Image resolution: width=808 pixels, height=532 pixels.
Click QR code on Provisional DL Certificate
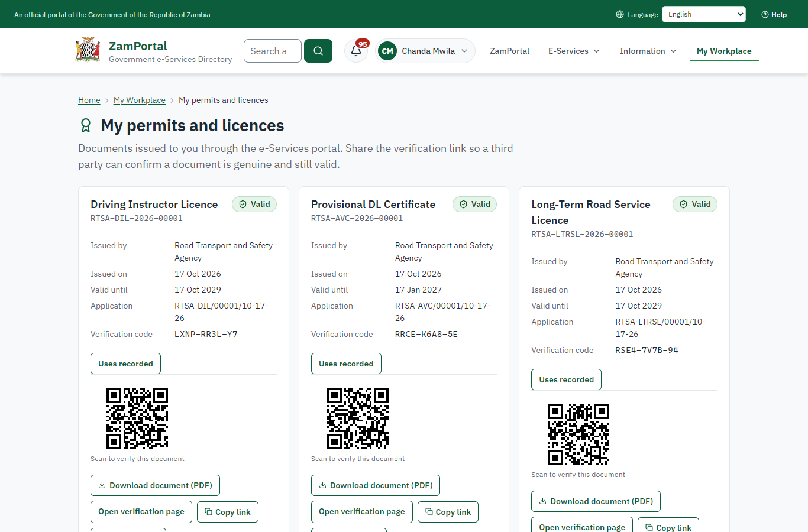tap(358, 419)
